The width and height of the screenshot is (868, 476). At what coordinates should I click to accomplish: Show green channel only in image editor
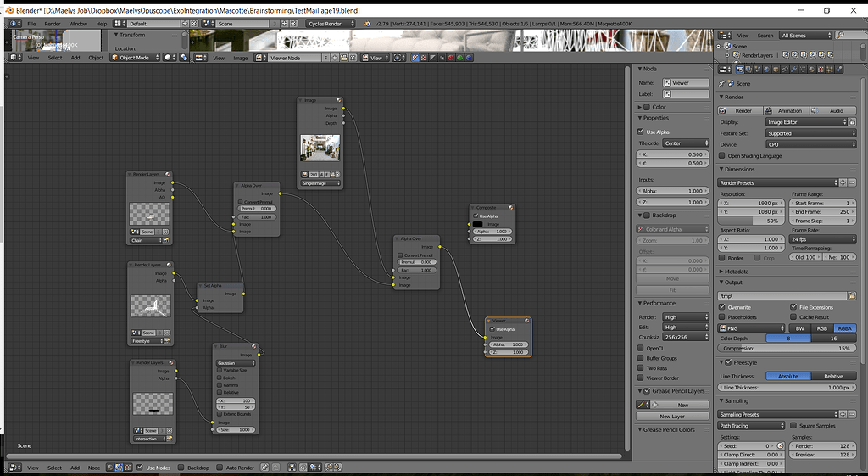click(460, 57)
